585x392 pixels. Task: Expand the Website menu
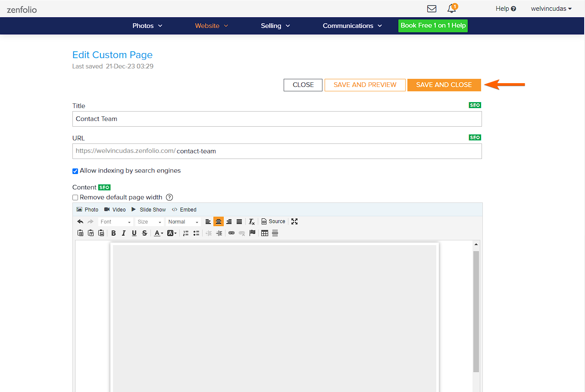(211, 26)
